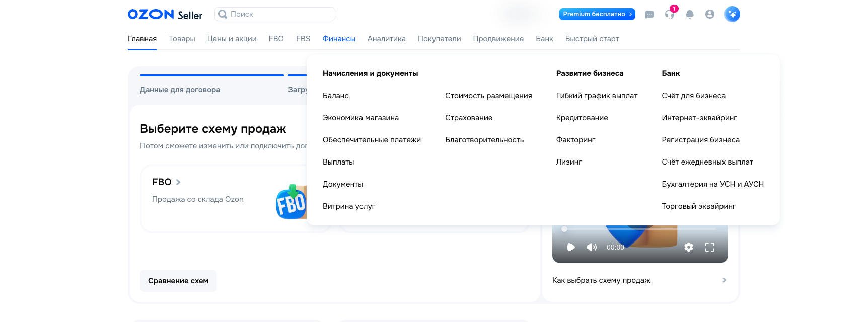Select Счёт для бизнеса
This screenshot has width=868, height=322.
pyautogui.click(x=693, y=96)
